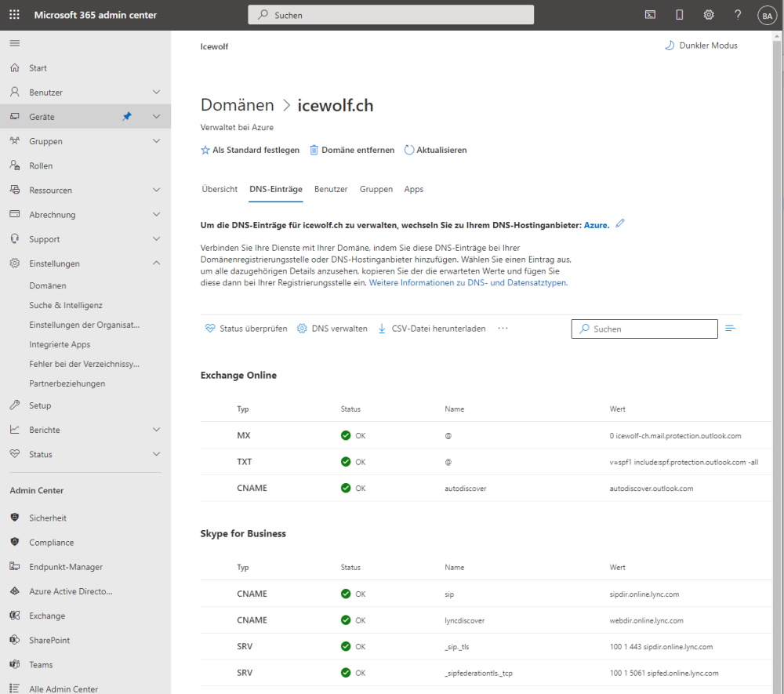Click Domäne entfernen

[x=352, y=150]
